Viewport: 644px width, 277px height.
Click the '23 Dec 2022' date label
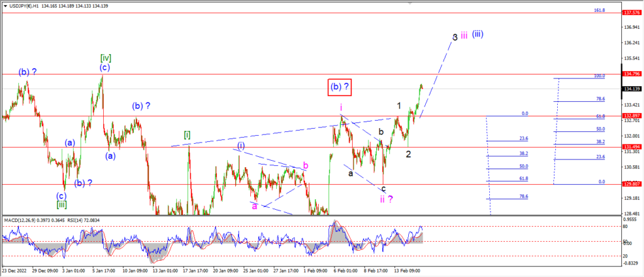(13, 271)
